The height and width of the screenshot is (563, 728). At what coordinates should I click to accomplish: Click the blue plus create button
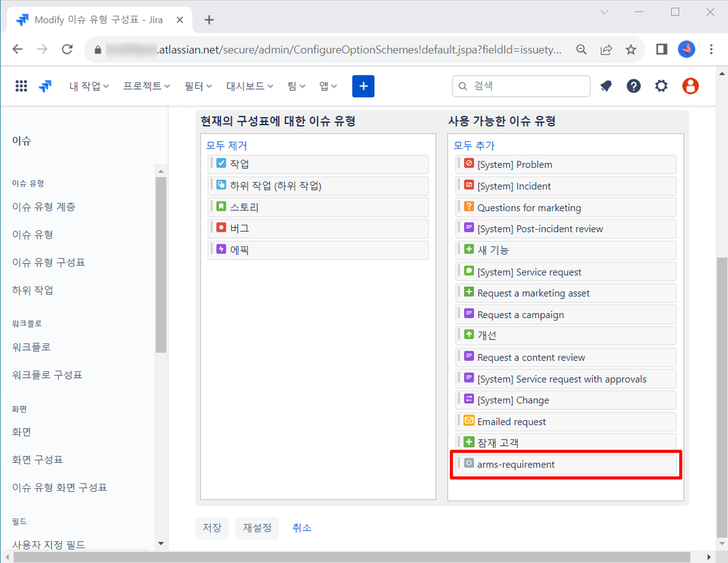(x=363, y=86)
